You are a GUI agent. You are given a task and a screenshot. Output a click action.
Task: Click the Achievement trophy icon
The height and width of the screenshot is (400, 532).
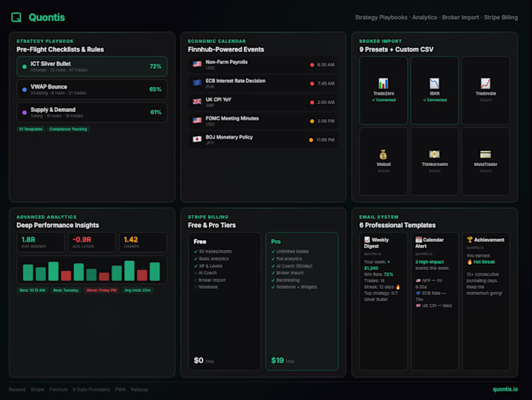click(469, 240)
